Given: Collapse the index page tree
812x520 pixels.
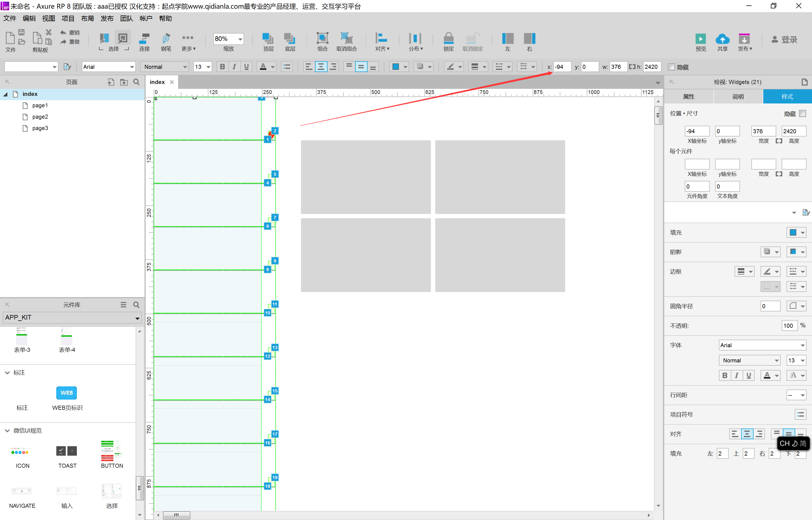Looking at the screenshot, I should 5,94.
